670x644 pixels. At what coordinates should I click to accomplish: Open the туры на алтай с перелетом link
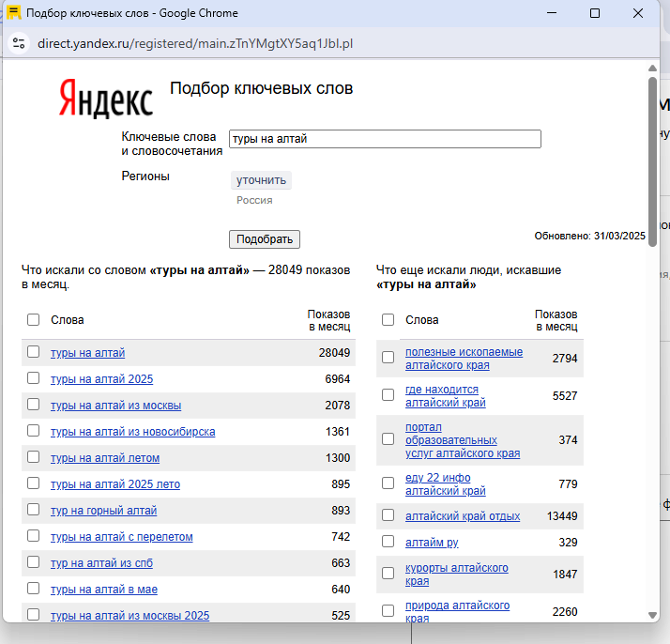tap(122, 537)
